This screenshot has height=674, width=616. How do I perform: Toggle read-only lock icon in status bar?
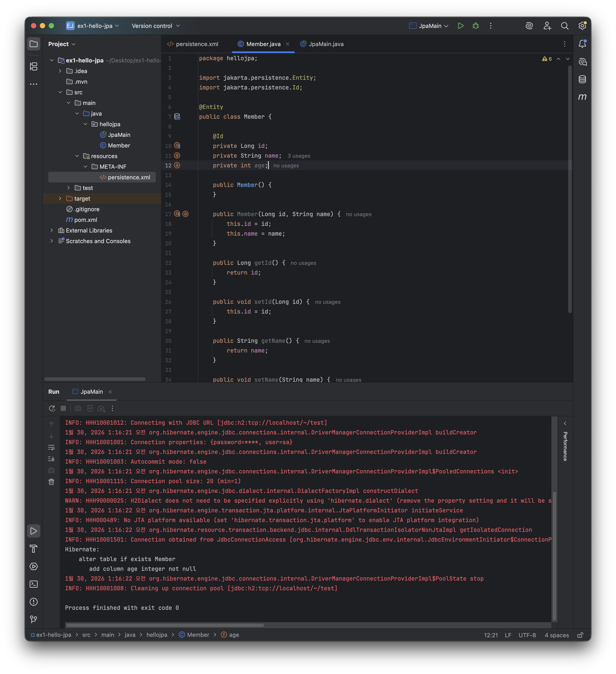click(x=580, y=635)
